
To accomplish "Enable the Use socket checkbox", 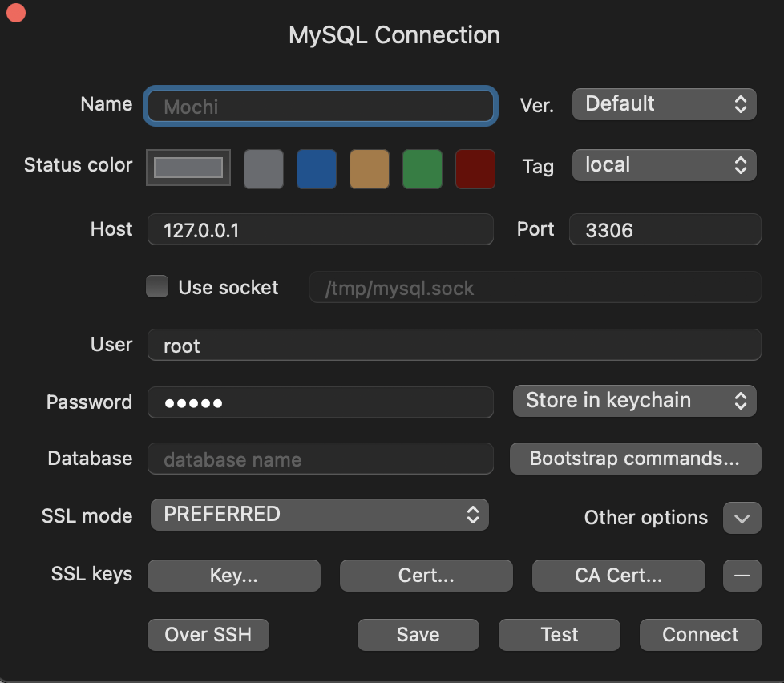I will click(157, 286).
